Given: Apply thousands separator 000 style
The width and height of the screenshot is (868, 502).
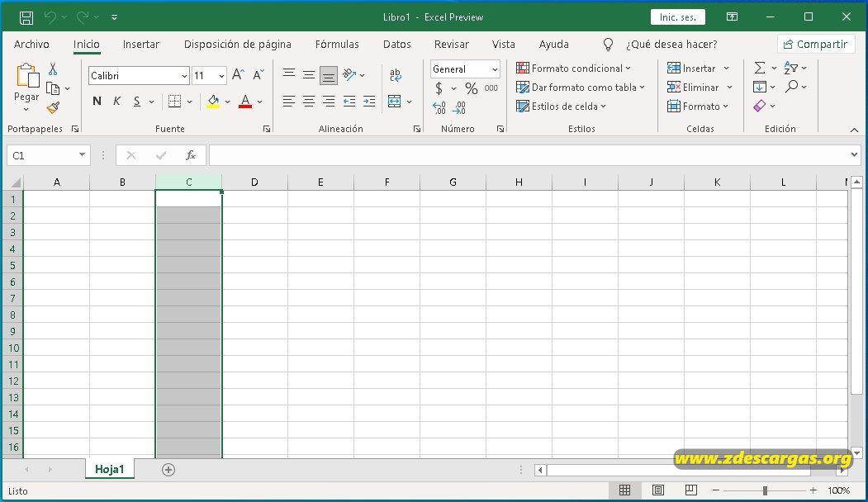Looking at the screenshot, I should pyautogui.click(x=491, y=88).
